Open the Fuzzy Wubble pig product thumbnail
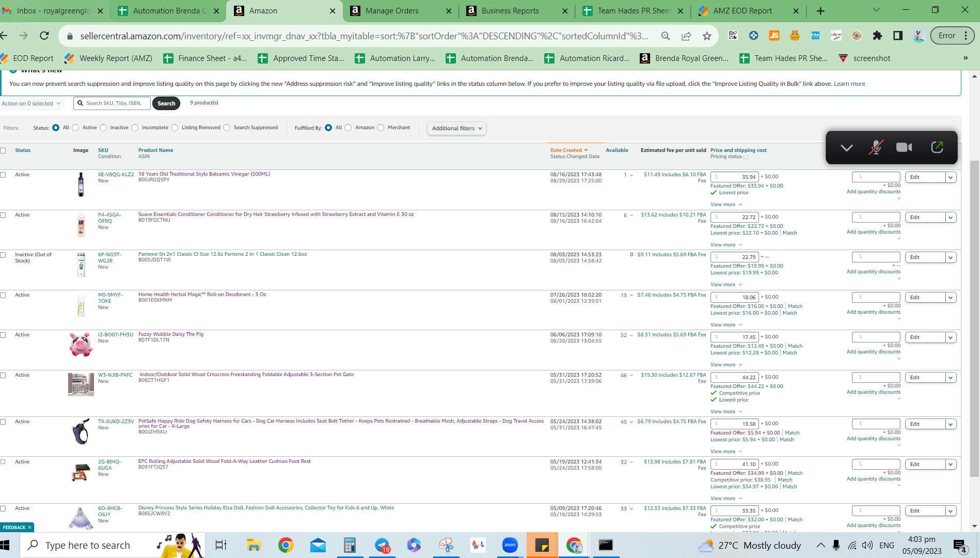Image resolution: width=980 pixels, height=558 pixels. click(x=81, y=345)
